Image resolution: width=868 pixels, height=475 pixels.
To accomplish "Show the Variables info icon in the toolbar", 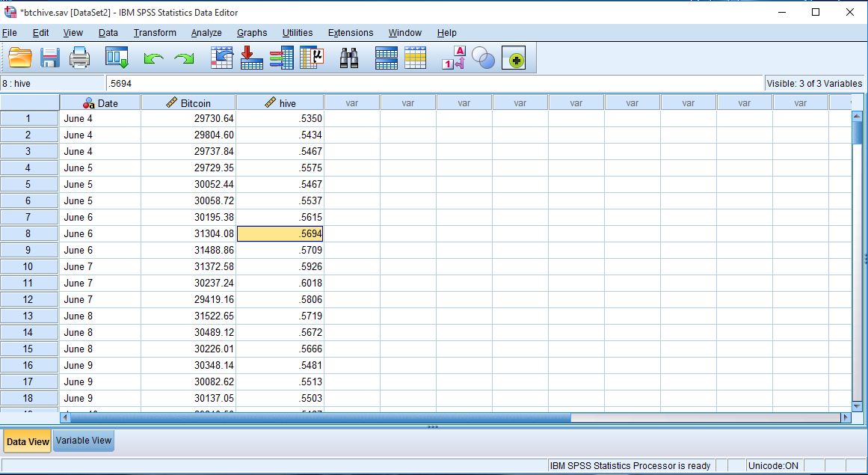I will [282, 58].
